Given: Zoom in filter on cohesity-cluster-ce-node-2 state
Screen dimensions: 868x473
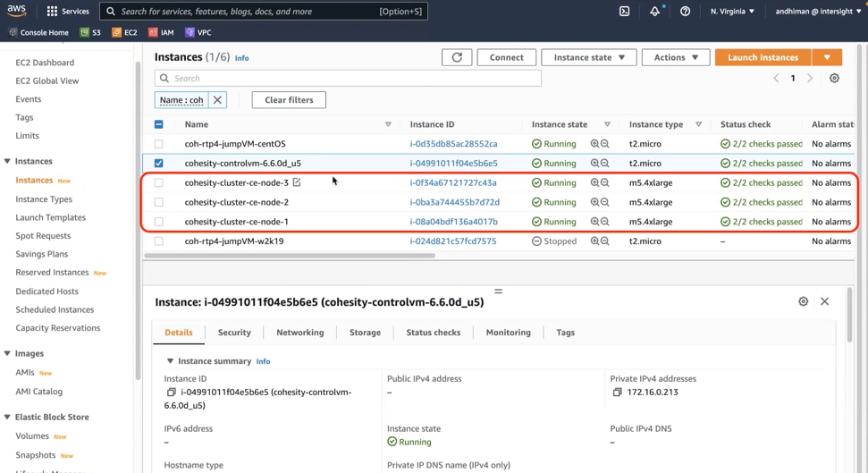Looking at the screenshot, I should click(x=594, y=202).
